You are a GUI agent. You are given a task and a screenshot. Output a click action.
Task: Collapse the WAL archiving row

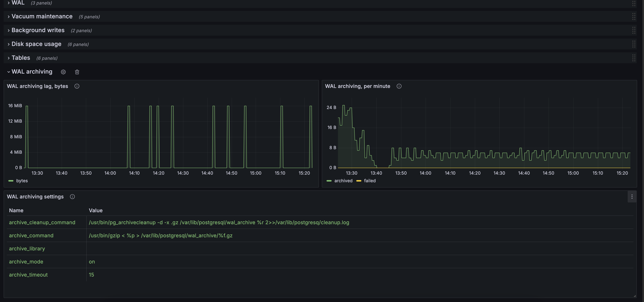click(32, 72)
